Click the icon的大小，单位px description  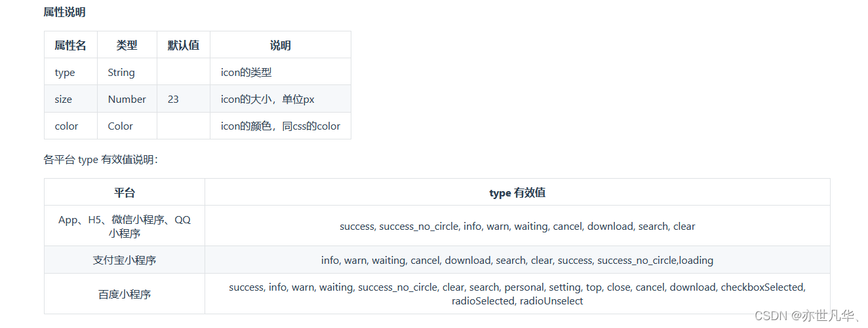pyautogui.click(x=267, y=100)
